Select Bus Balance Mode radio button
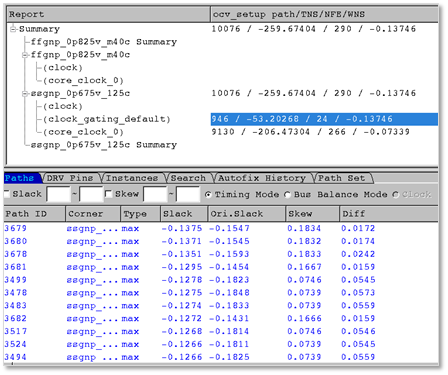 pos(287,194)
